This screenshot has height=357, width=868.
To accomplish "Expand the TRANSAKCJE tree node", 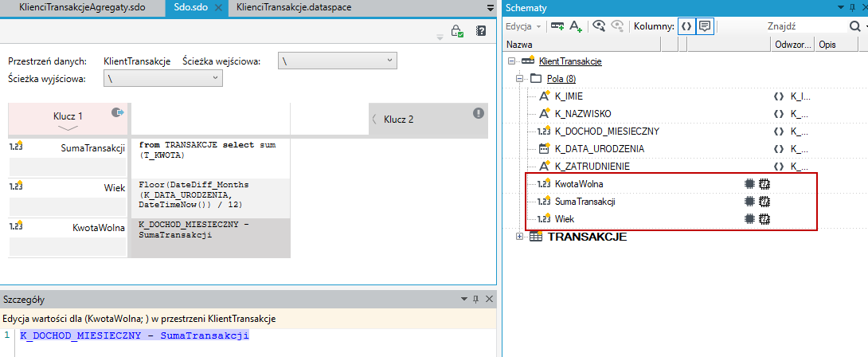I will click(x=520, y=237).
